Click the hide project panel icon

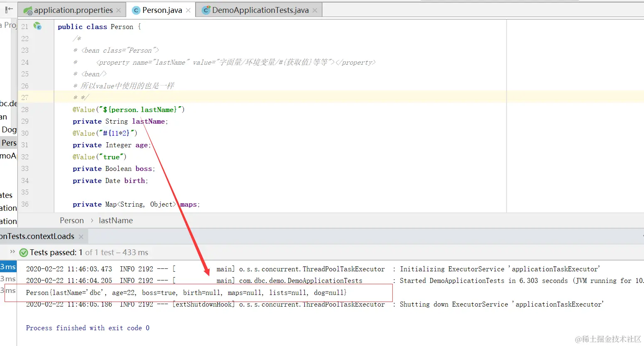click(x=9, y=9)
